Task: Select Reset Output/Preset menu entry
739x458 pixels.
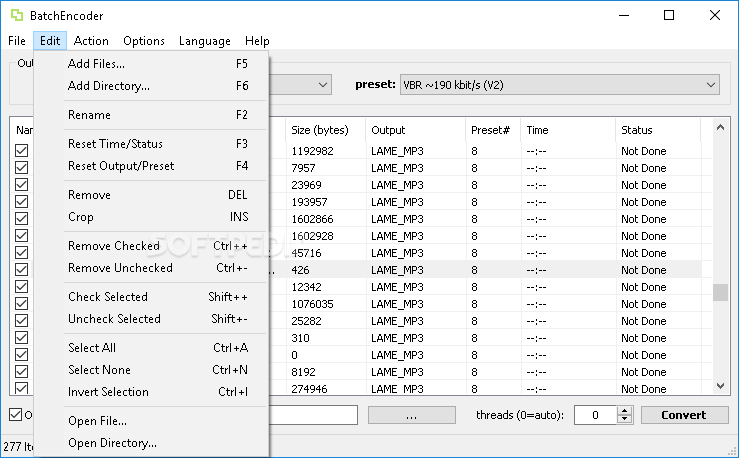Action: pos(121,166)
